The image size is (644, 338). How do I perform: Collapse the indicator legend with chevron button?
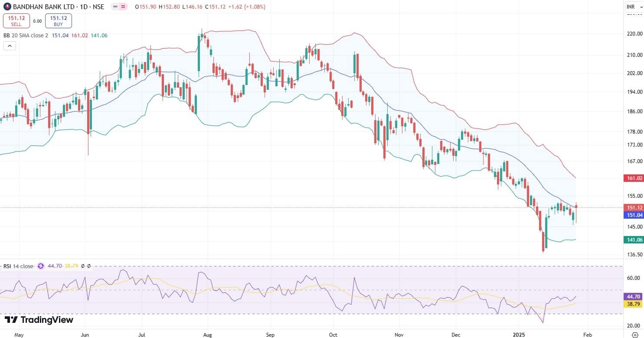click(10, 46)
